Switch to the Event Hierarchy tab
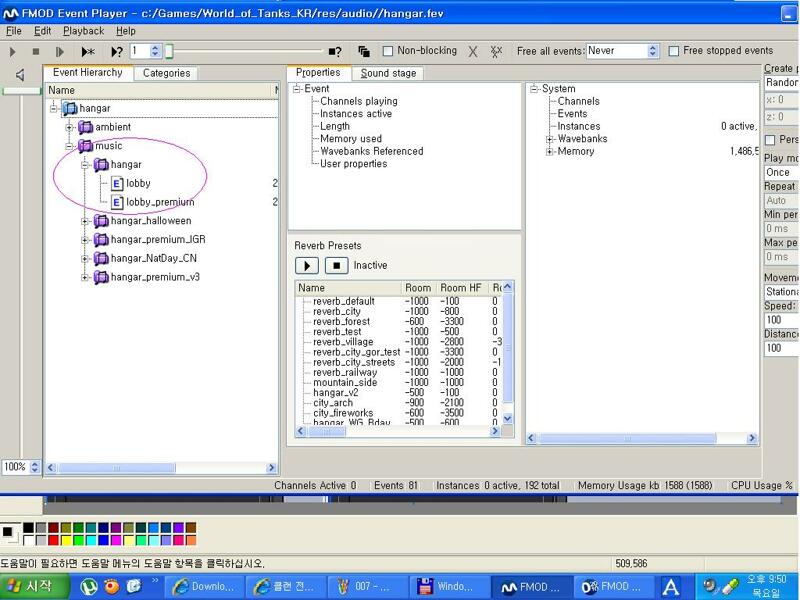800x600 pixels. [x=88, y=72]
